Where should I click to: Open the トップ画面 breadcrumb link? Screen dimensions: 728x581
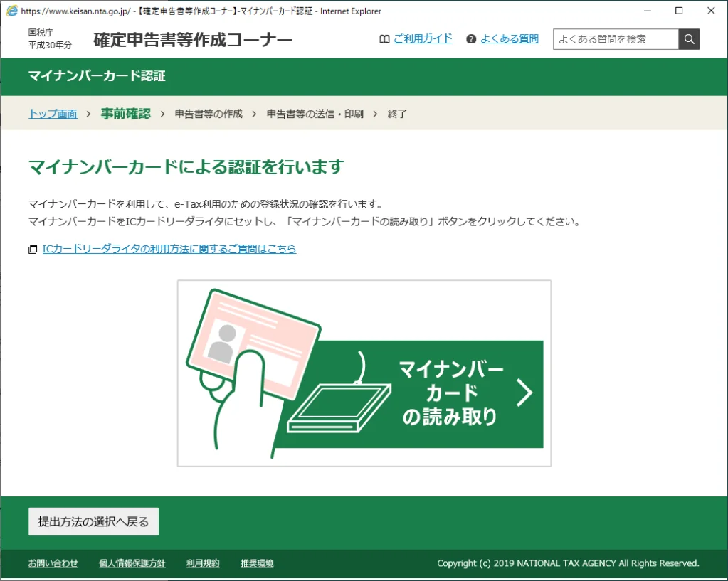pyautogui.click(x=51, y=113)
